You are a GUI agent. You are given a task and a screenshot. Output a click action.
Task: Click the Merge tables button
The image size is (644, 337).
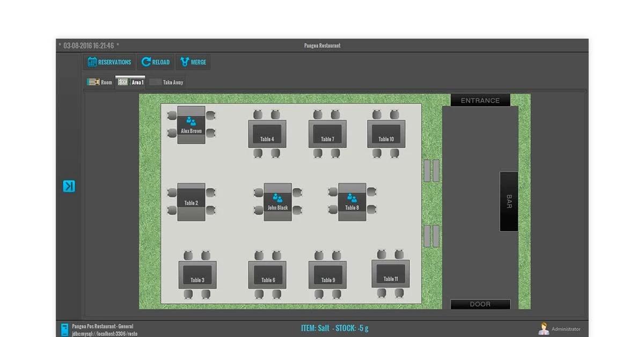point(193,62)
